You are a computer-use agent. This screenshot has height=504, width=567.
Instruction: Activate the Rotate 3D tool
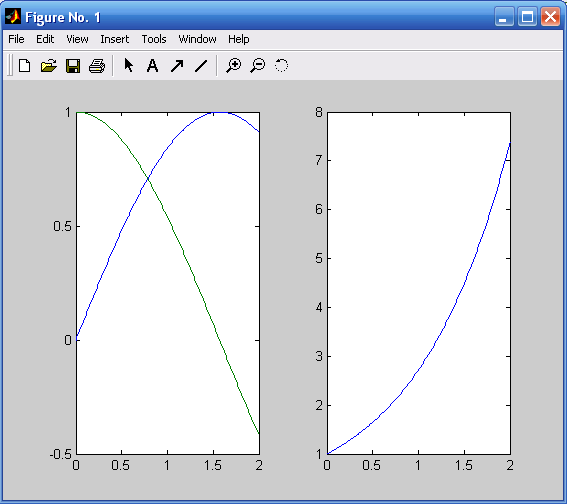(x=281, y=66)
